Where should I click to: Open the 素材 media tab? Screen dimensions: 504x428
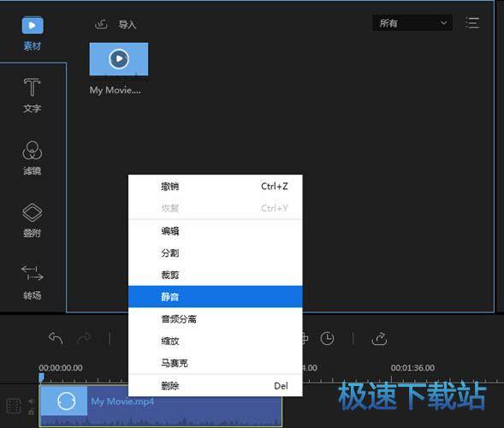tap(33, 33)
